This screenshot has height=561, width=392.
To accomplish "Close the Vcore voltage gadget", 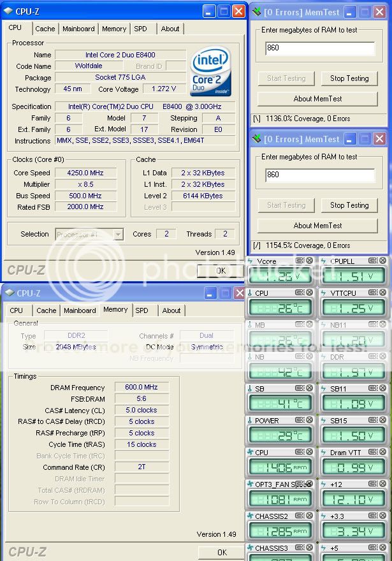I will pyautogui.click(x=309, y=261).
